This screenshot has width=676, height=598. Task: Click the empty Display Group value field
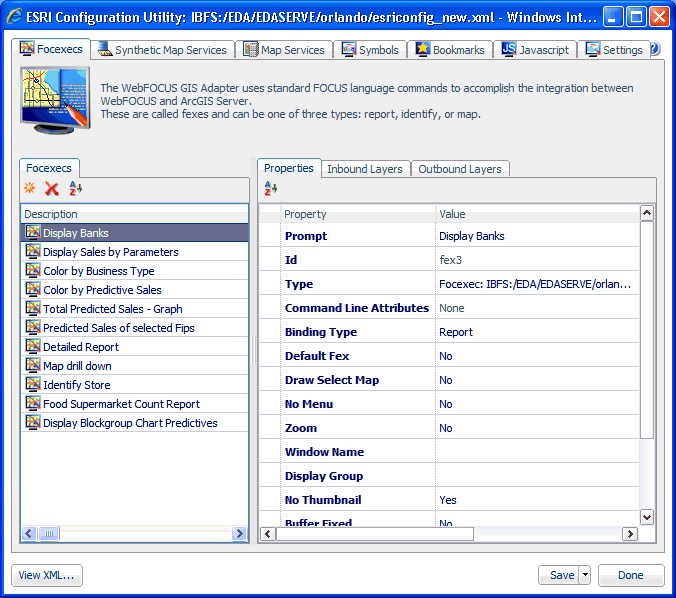pyautogui.click(x=537, y=476)
